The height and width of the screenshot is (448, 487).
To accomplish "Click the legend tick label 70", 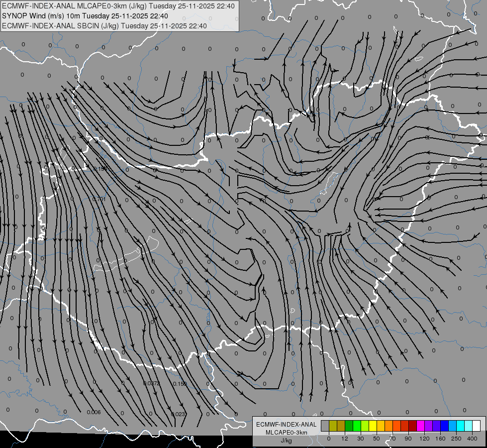I will pos(392,439).
